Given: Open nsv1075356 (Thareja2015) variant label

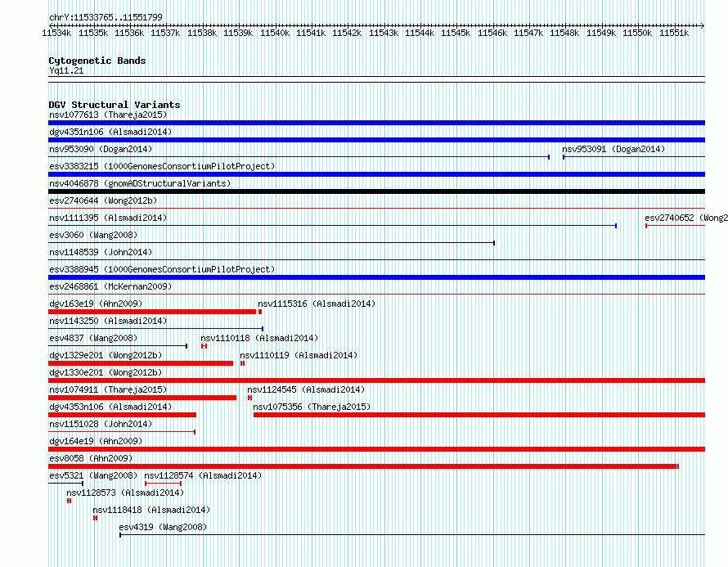Looking at the screenshot, I should tap(312, 407).
